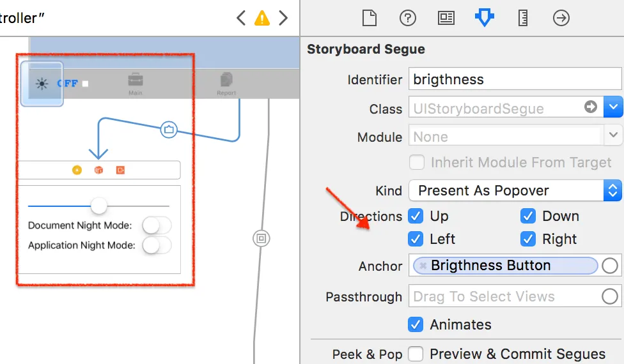Select the Brightness button in toolbar
Image resolution: width=624 pixels, height=364 pixels.
(x=42, y=84)
